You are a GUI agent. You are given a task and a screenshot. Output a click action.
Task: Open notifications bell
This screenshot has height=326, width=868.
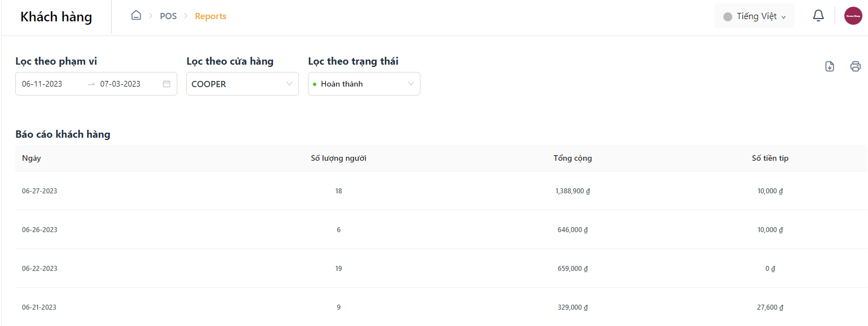click(818, 16)
